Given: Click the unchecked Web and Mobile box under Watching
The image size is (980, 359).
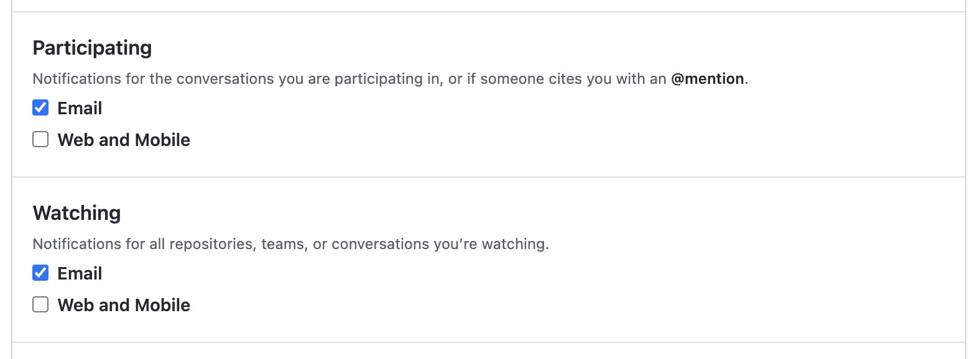Looking at the screenshot, I should pyautogui.click(x=40, y=305).
